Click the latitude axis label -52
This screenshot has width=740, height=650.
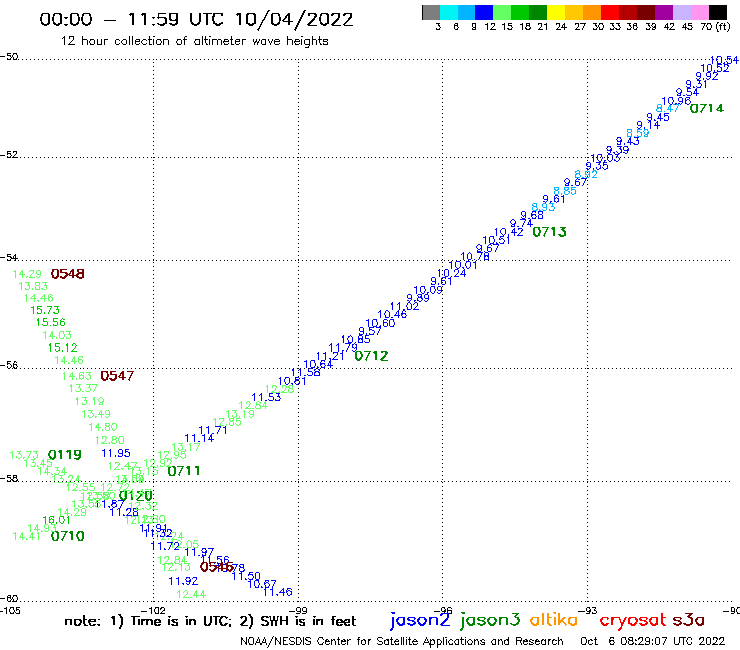pos(9,154)
